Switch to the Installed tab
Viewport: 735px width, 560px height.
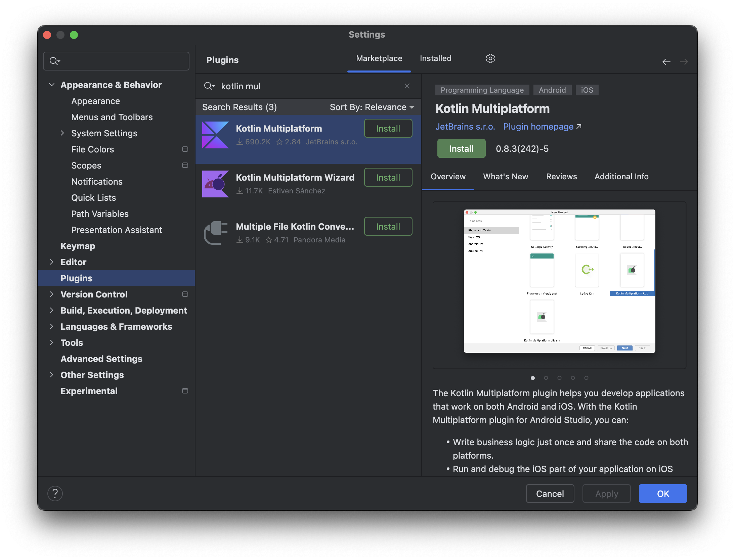tap(435, 58)
